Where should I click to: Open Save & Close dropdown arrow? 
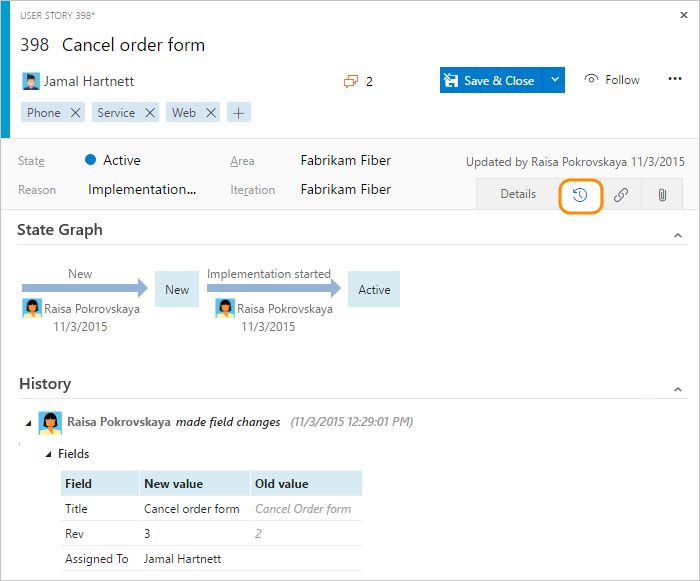click(556, 81)
